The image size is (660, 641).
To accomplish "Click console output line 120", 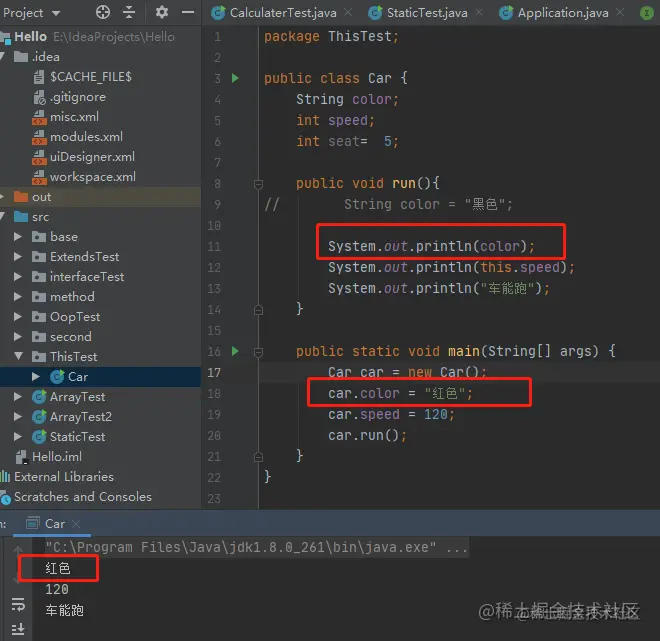I will click(x=57, y=589).
